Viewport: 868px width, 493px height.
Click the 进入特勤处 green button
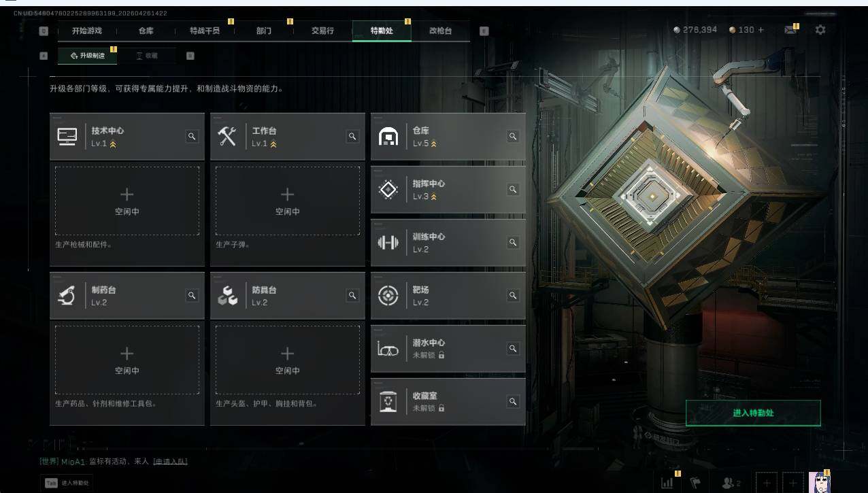pos(753,413)
